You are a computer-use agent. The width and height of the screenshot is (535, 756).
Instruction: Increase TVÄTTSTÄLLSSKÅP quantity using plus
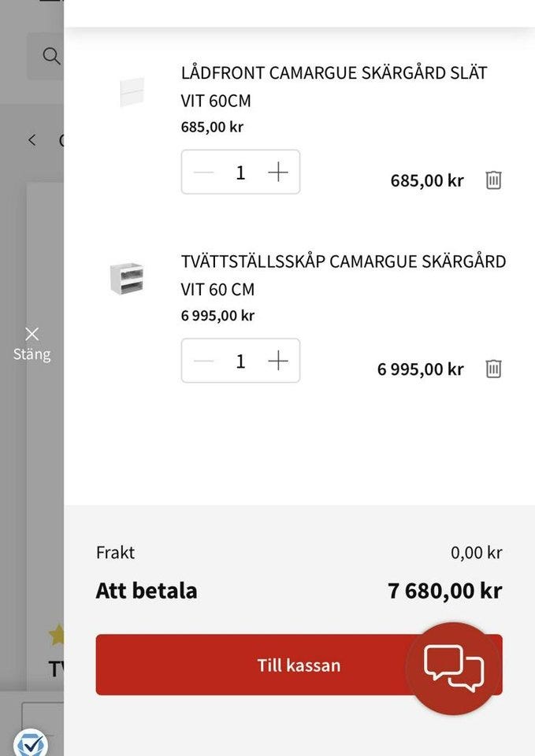point(277,360)
